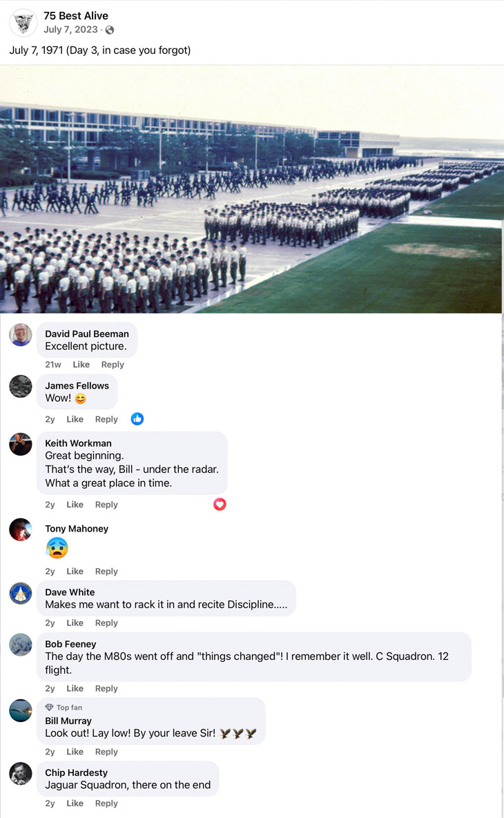The height and width of the screenshot is (818, 504).
Task: Like David Paul Beeman's comment
Action: (x=81, y=364)
